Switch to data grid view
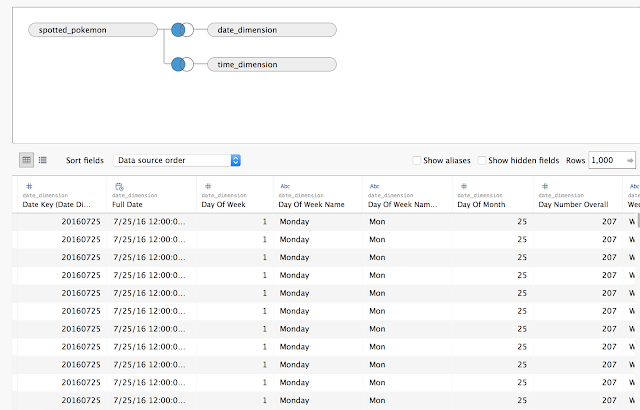640x410 pixels. tap(27, 160)
